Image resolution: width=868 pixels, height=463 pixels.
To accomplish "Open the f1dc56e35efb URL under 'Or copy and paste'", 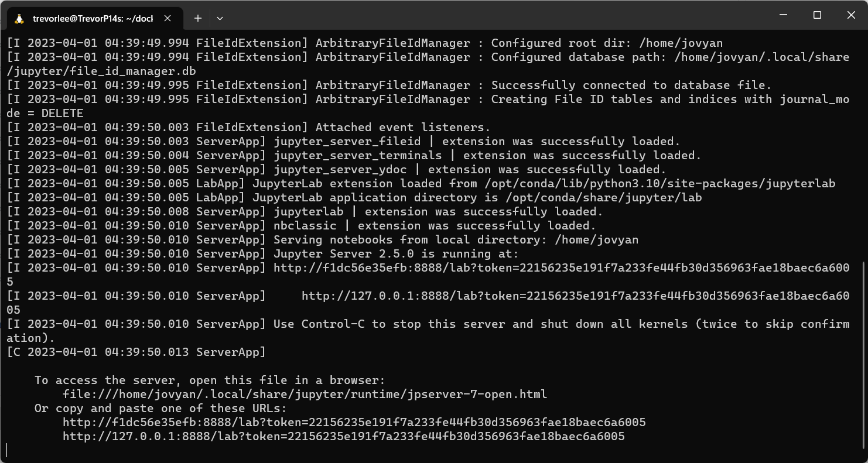I will (354, 422).
